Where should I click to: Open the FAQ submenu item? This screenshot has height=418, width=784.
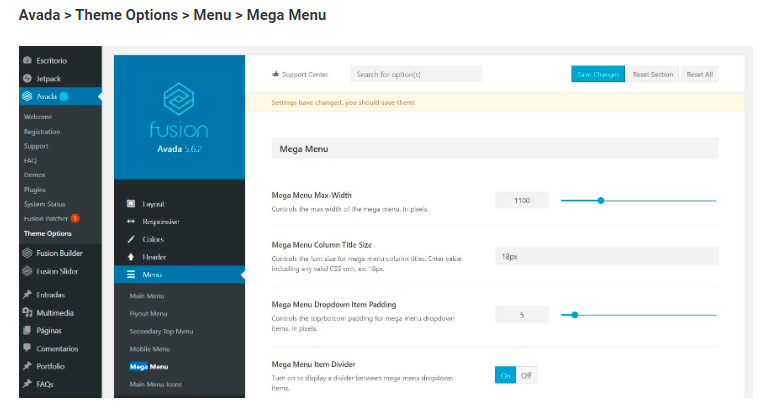30,160
